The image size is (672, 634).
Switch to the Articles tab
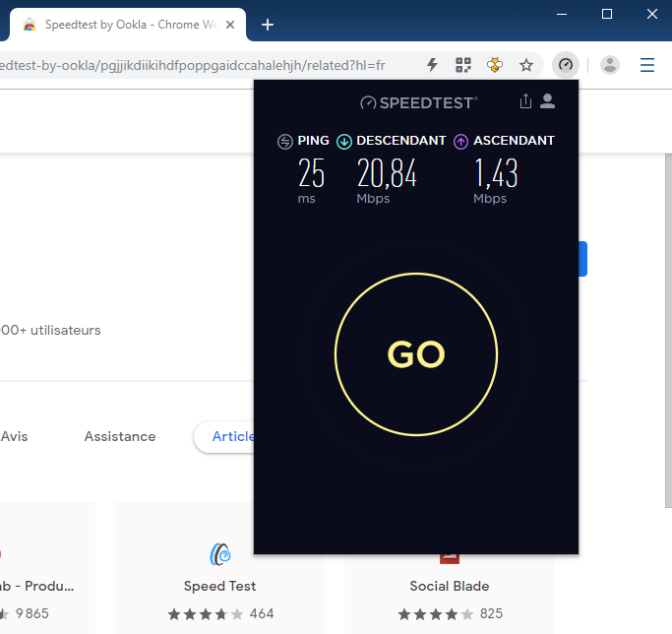pyautogui.click(x=223, y=437)
